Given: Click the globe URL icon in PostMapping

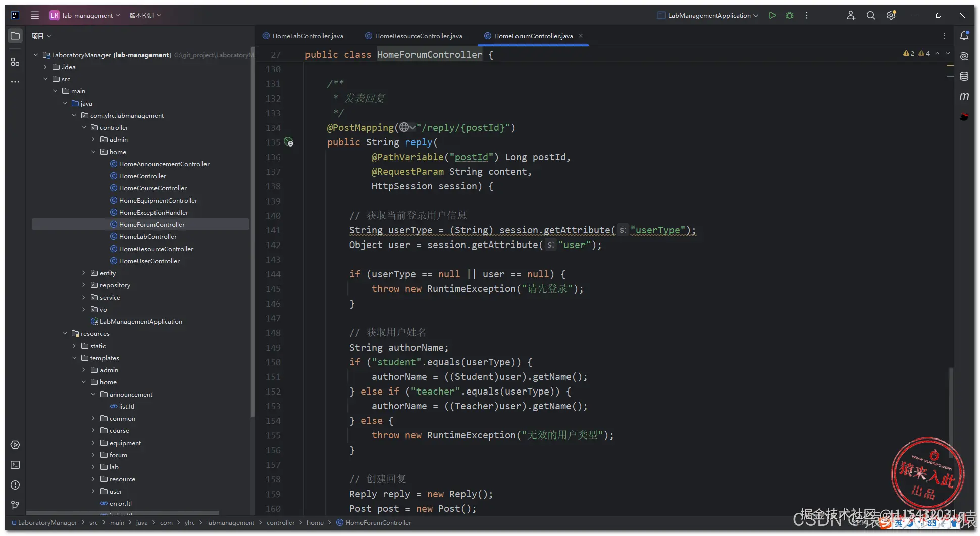Looking at the screenshot, I should pos(407,128).
